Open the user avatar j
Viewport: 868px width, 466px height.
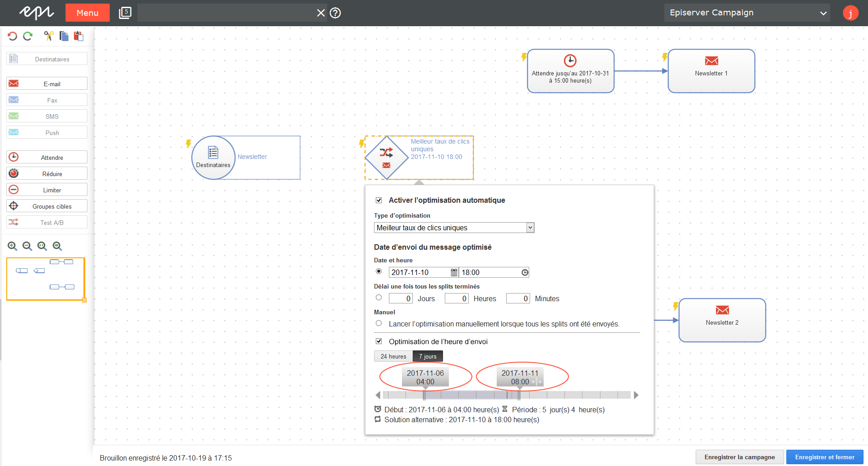(x=850, y=13)
